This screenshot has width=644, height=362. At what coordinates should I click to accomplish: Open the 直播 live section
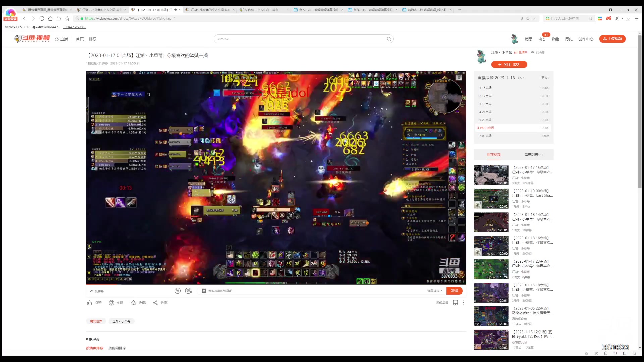click(62, 39)
